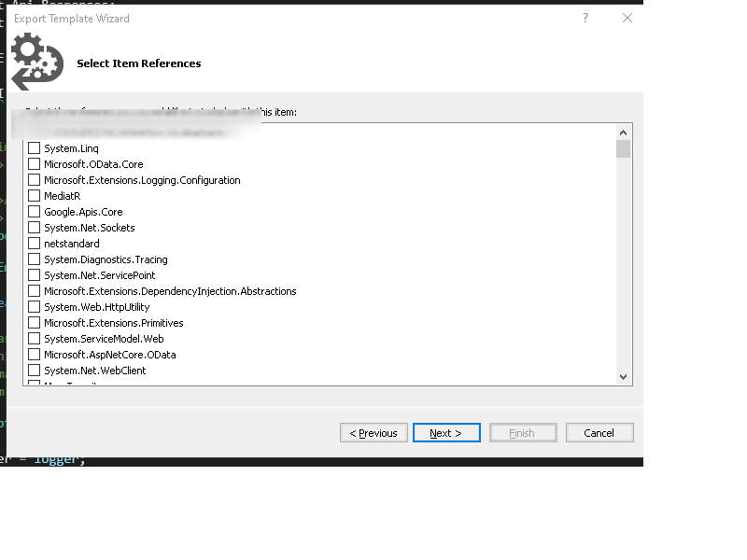Viewport: 747px width, 560px height.
Task: Close the Export Template Wizard dialog
Action: 627,18
